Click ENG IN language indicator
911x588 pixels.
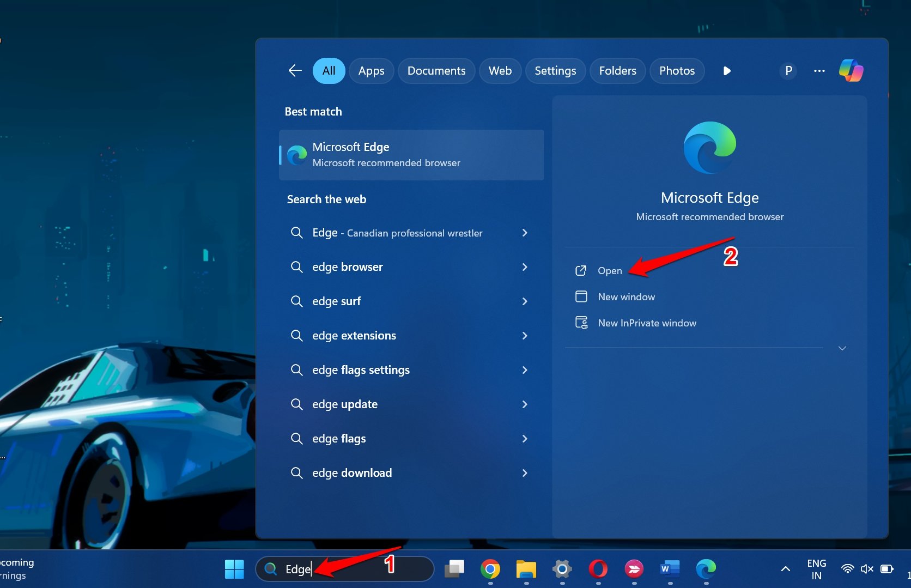click(816, 569)
